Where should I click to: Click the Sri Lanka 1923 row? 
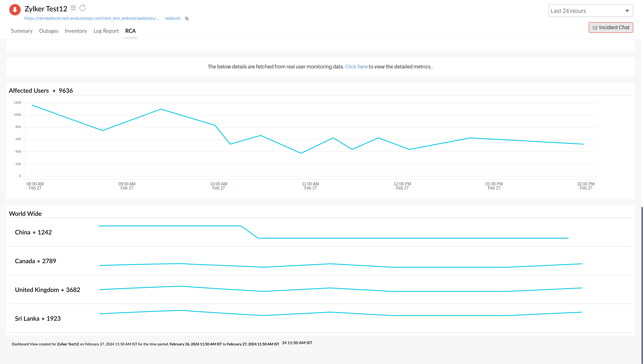[x=38, y=318]
